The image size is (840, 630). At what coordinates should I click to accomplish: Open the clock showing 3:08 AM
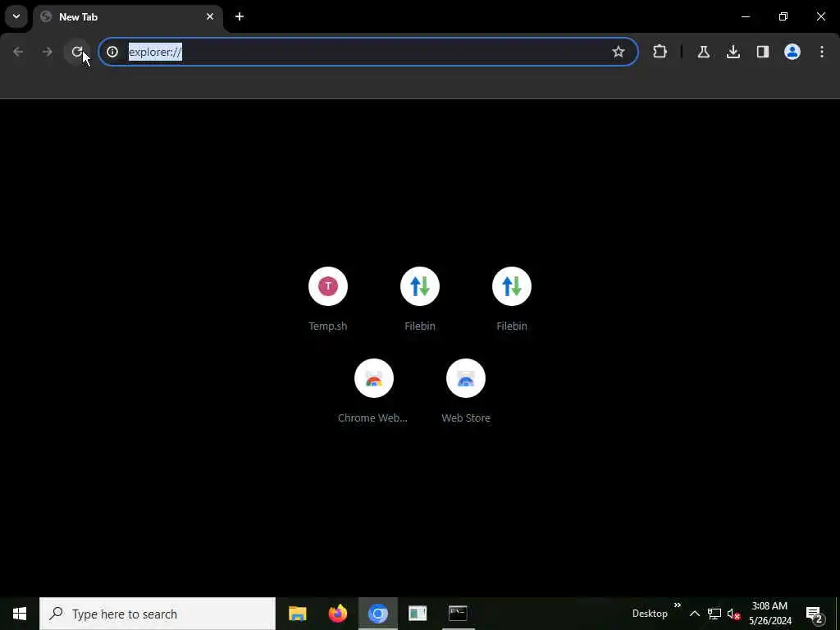[x=769, y=614]
